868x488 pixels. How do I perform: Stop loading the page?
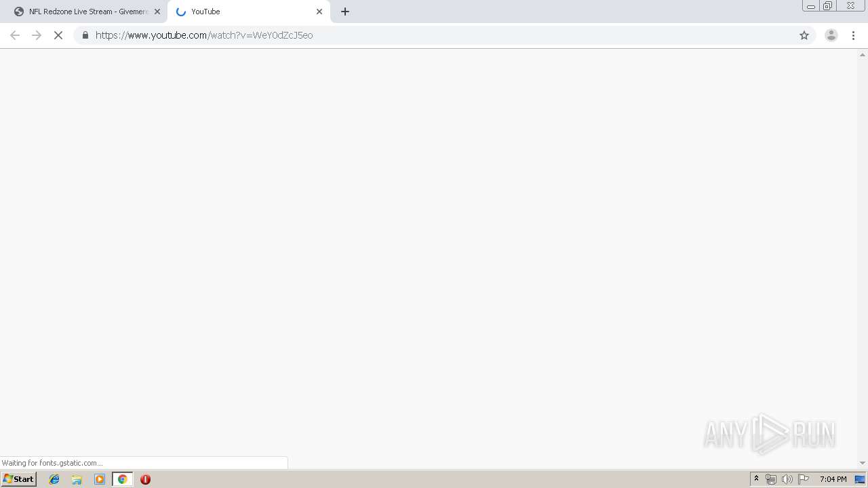pyautogui.click(x=58, y=35)
